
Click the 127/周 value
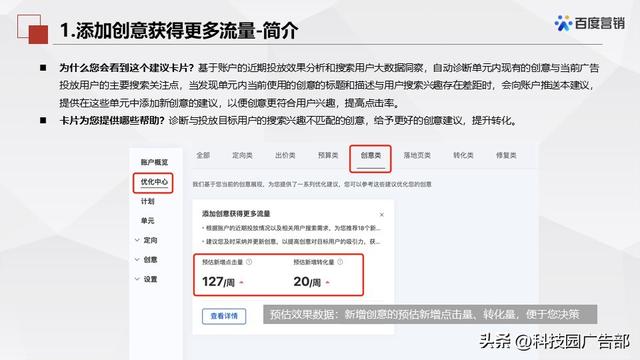pyautogui.click(x=218, y=282)
